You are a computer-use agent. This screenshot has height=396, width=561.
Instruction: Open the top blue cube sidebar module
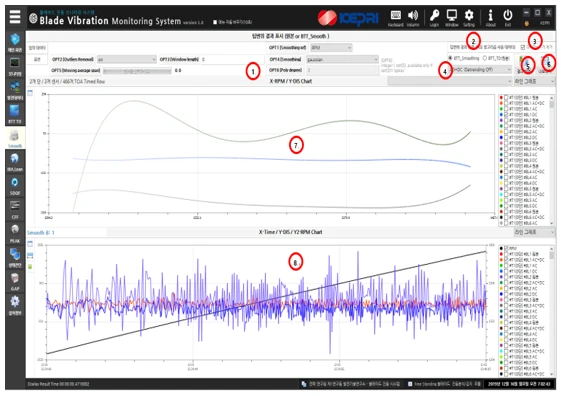tap(15, 42)
